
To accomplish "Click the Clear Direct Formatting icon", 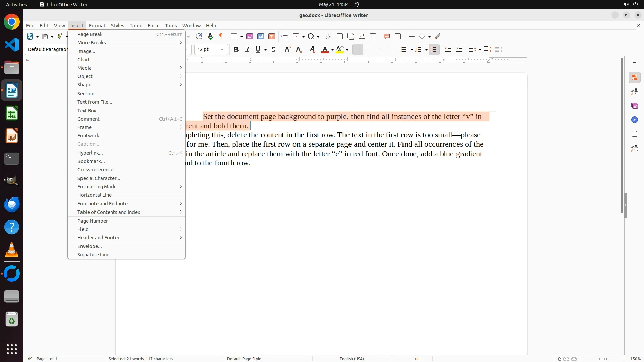I will tap(312, 49).
